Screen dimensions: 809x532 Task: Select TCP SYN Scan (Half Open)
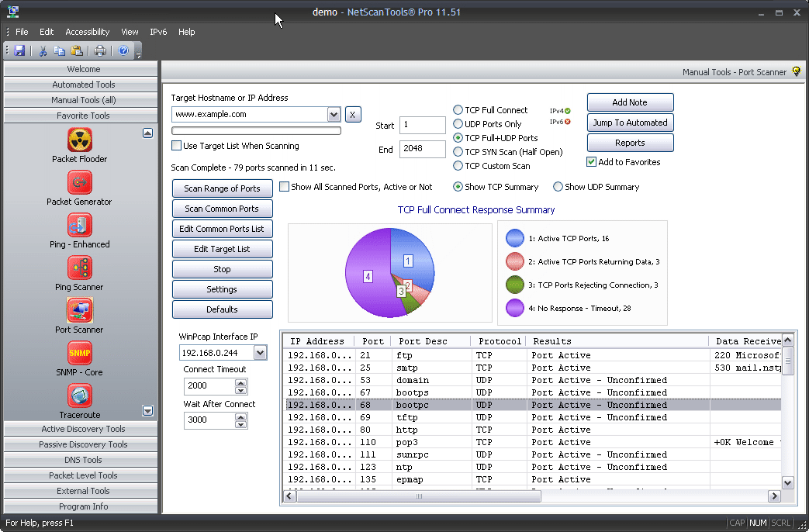pos(458,152)
